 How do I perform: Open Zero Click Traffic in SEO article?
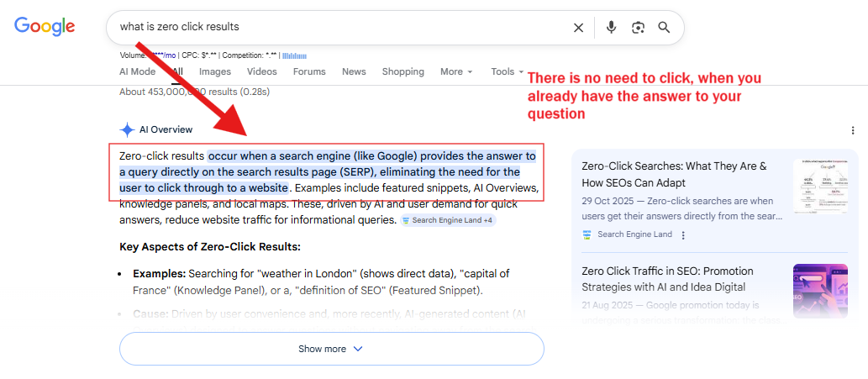(x=667, y=279)
